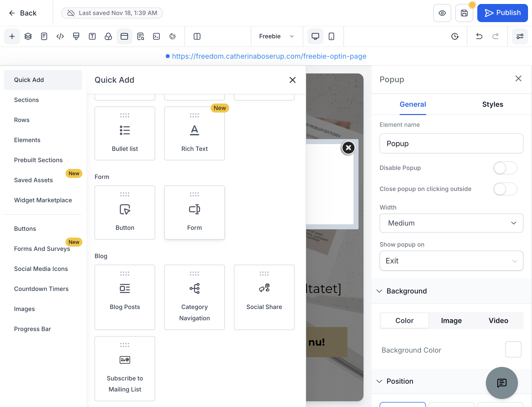Click the Back button
The width and height of the screenshot is (532, 407).
[23, 13]
